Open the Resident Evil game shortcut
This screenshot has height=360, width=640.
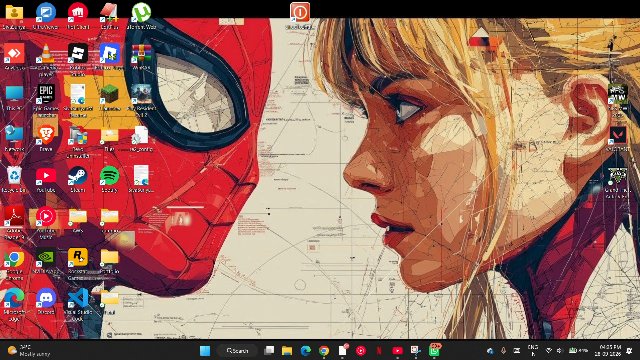(141, 94)
